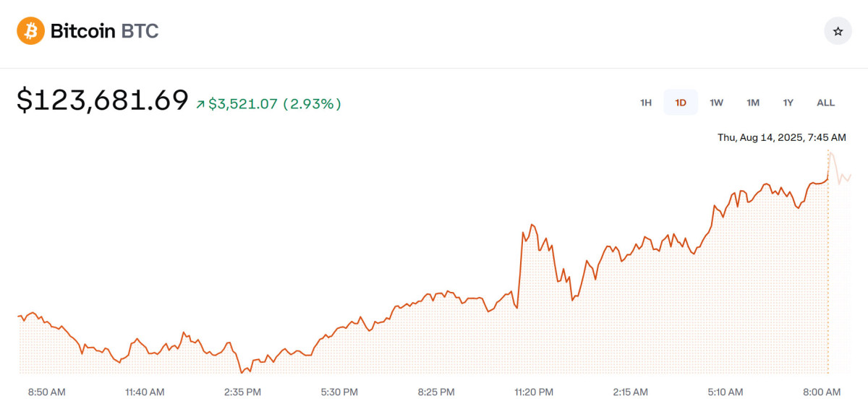The image size is (868, 409).
Task: Click the 11:20 PM axis label
Action: (x=534, y=392)
